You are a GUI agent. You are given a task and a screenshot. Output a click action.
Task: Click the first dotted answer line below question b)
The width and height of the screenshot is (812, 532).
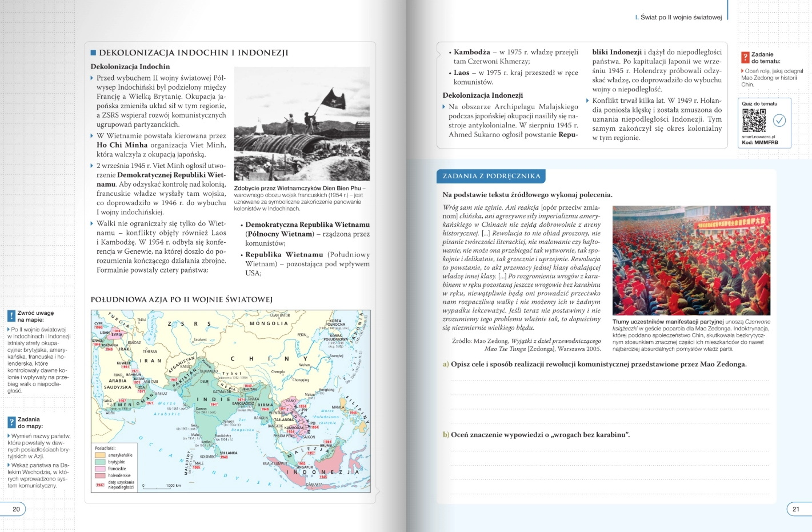(610, 451)
